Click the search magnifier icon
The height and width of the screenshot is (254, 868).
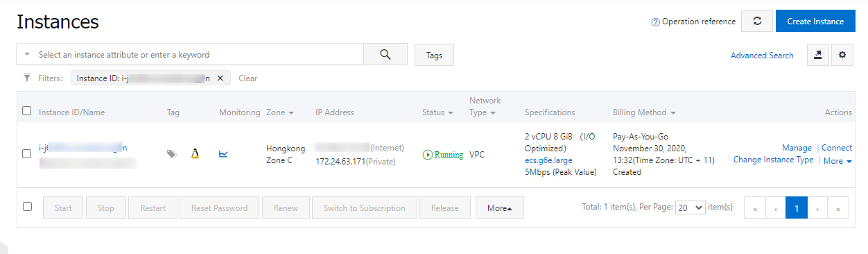pos(385,55)
